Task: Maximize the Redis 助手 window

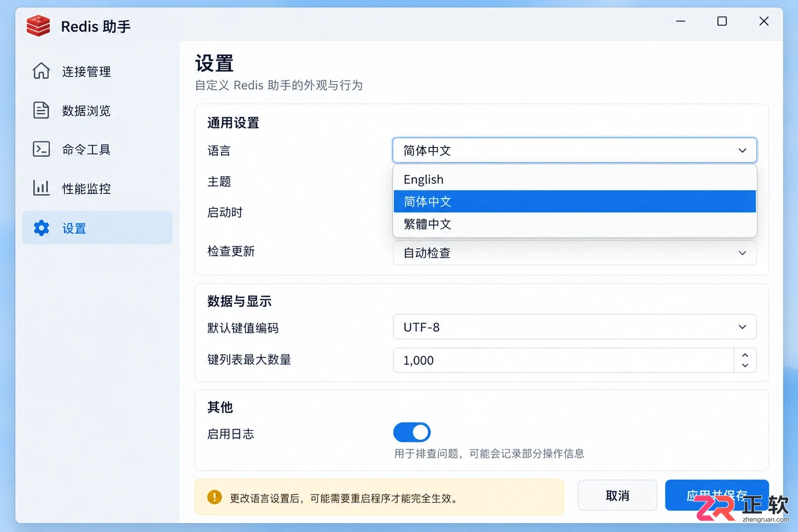Action: tap(722, 21)
